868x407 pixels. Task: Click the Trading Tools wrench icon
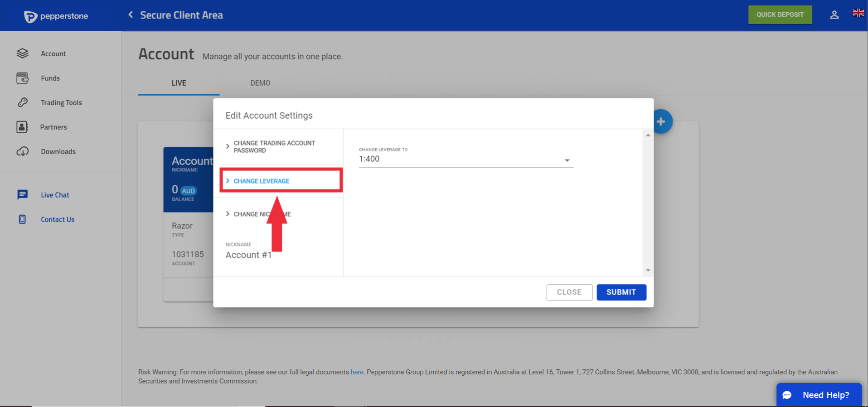click(x=22, y=102)
